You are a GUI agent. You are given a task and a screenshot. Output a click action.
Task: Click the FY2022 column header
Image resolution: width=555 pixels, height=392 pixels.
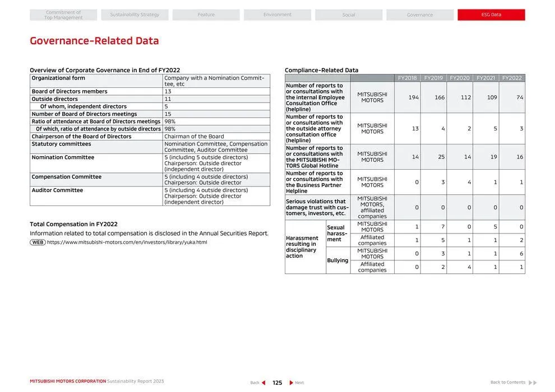pyautogui.click(x=511, y=78)
